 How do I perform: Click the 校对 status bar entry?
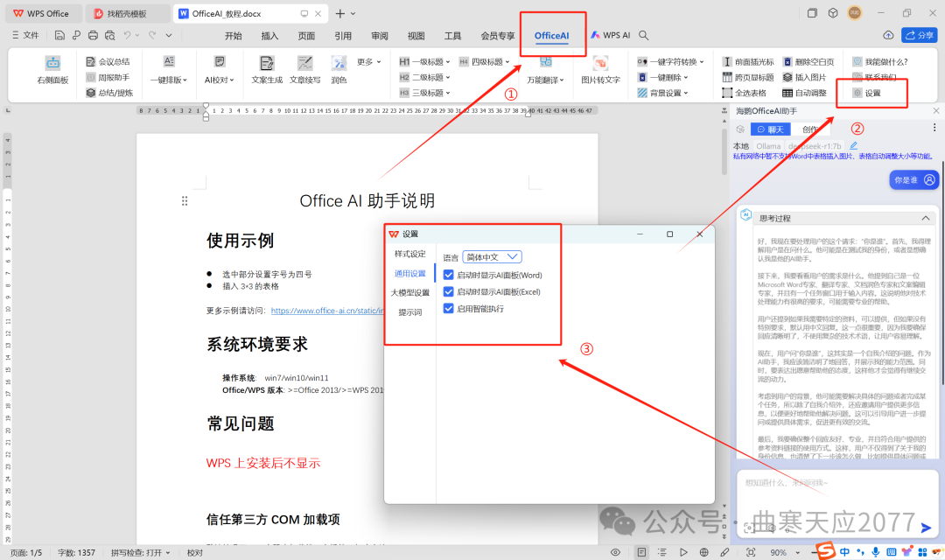[194, 552]
